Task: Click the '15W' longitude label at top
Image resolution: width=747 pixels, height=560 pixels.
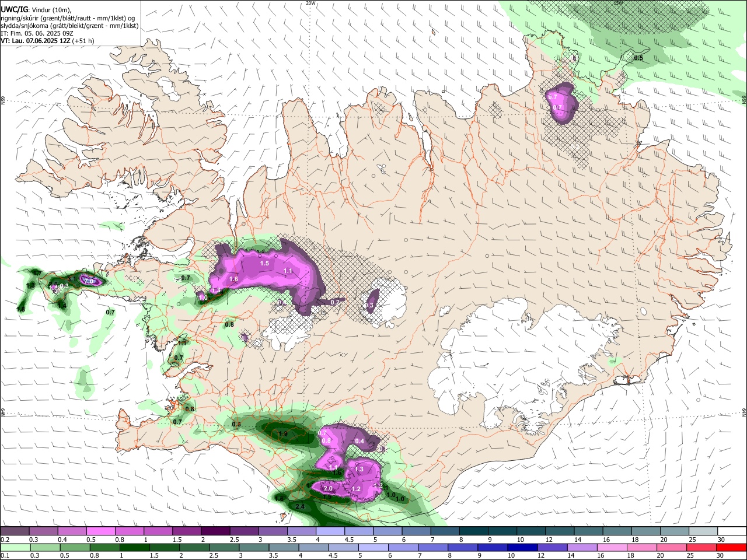Action: coord(618,3)
